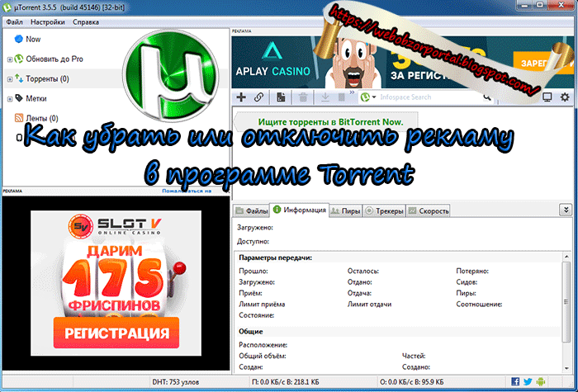
Task: Click the Android icon in status bar
Action: [x=541, y=381]
